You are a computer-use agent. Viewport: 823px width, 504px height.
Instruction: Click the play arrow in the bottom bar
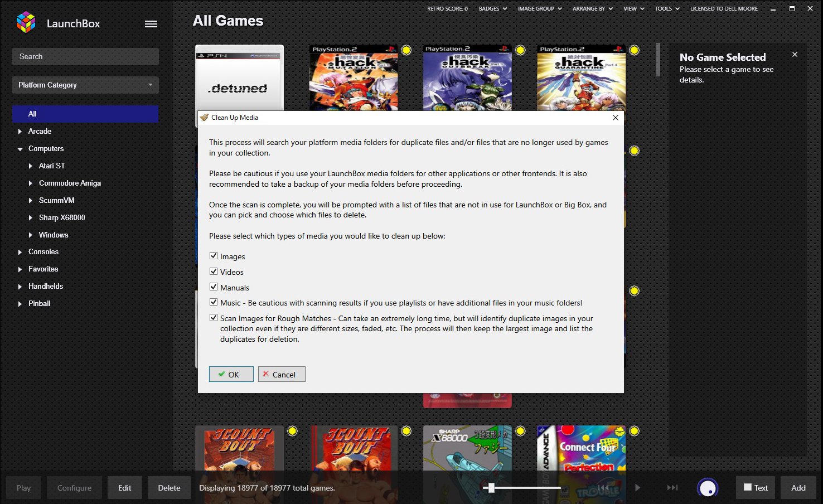[x=637, y=488]
